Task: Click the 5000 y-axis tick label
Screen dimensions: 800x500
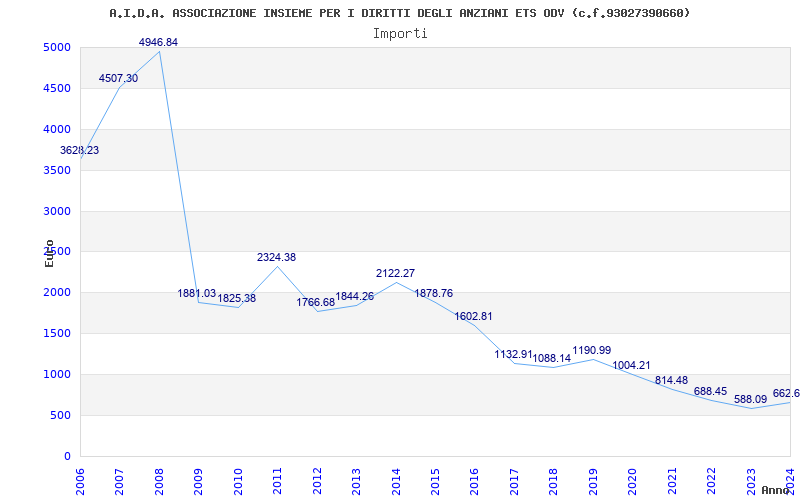Action: (x=56, y=48)
